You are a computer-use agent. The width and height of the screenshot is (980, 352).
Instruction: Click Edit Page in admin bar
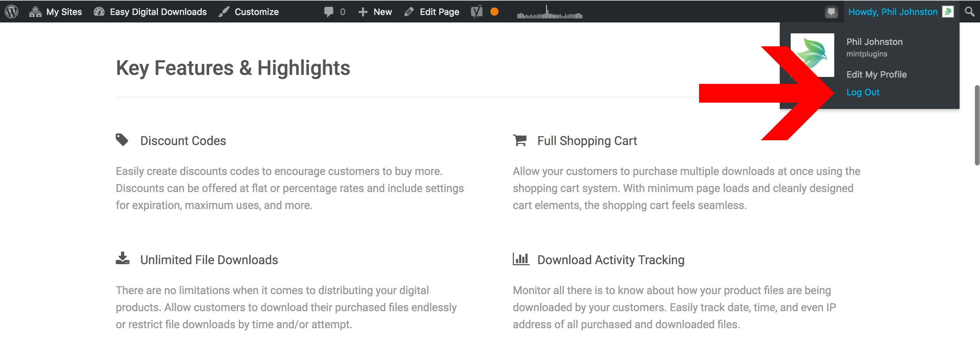pyautogui.click(x=432, y=12)
